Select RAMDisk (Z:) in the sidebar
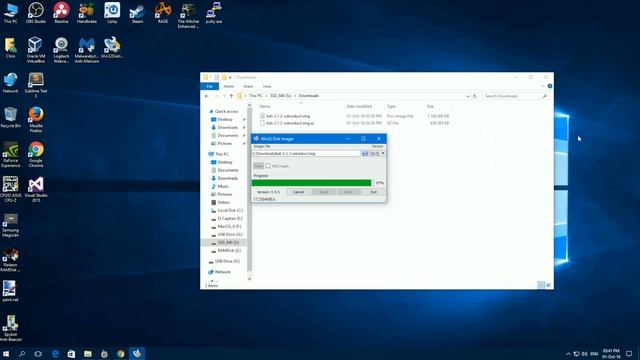640x360 pixels. (x=229, y=250)
